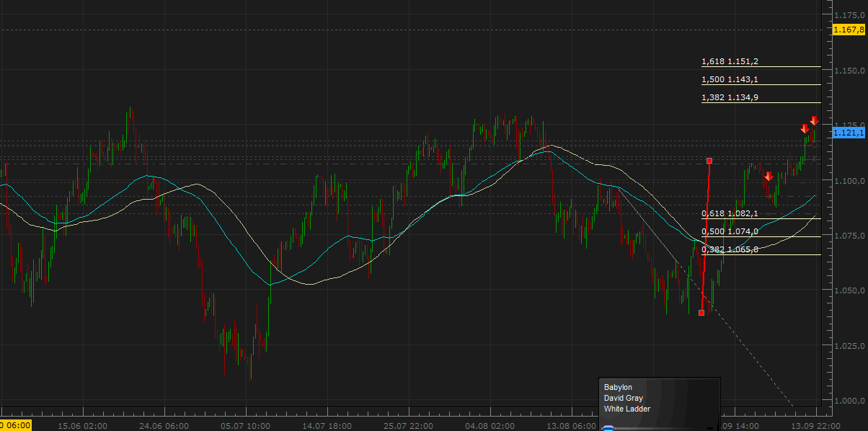
Task: Click the 1,500 1.143,1 Fibonacci level
Action: coord(730,80)
